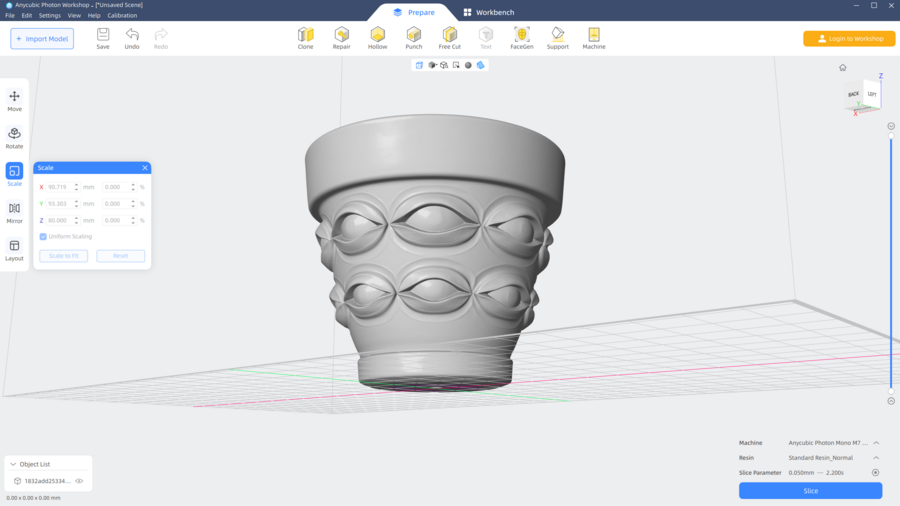
Task: Click the vertical layer slider track
Action: pyautogui.click(x=891, y=260)
